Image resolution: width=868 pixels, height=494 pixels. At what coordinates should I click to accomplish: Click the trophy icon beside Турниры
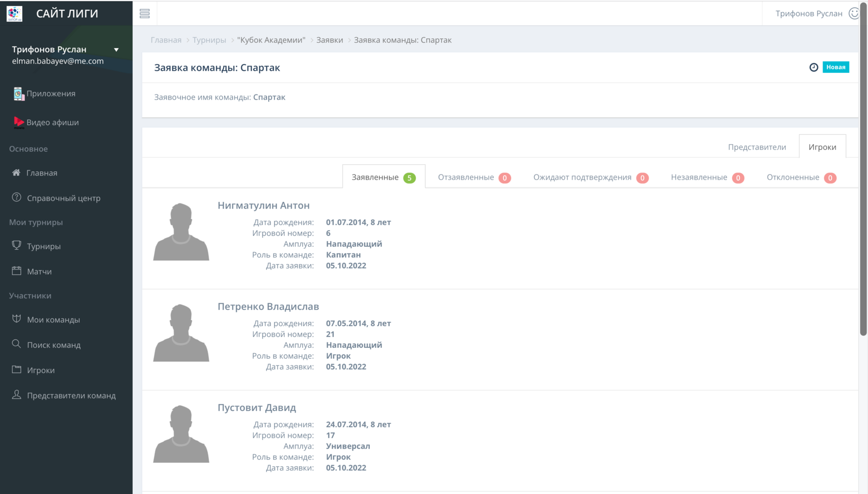point(17,245)
